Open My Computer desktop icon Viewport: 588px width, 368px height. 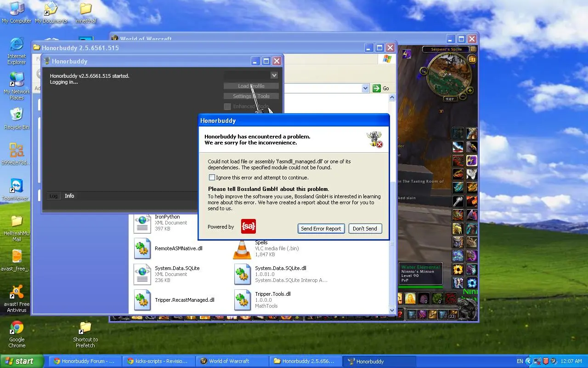coord(17,12)
